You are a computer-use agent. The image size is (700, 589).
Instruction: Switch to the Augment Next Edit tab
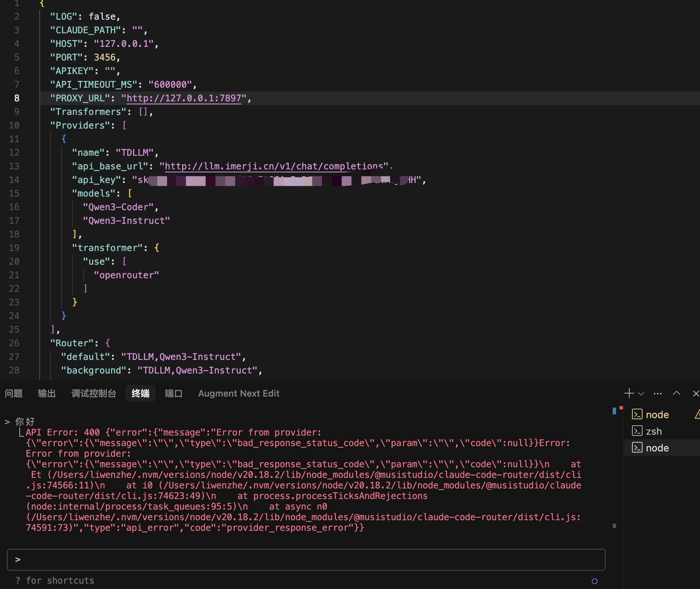239,394
